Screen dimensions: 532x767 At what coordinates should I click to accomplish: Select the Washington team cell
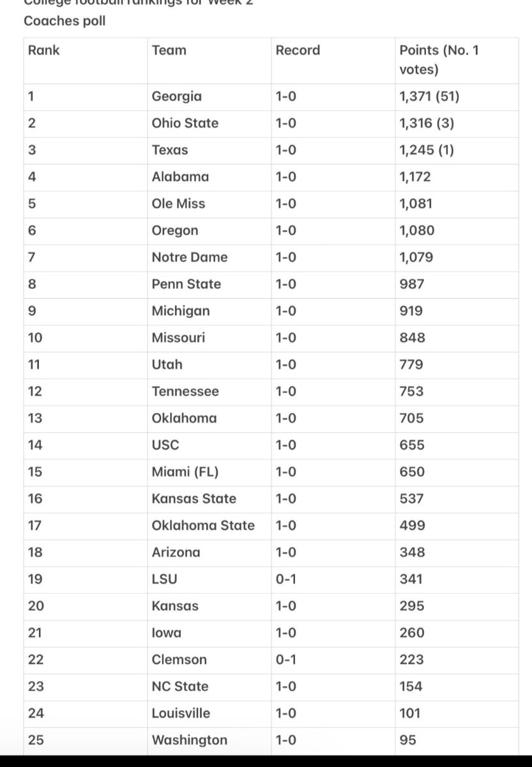click(190, 741)
